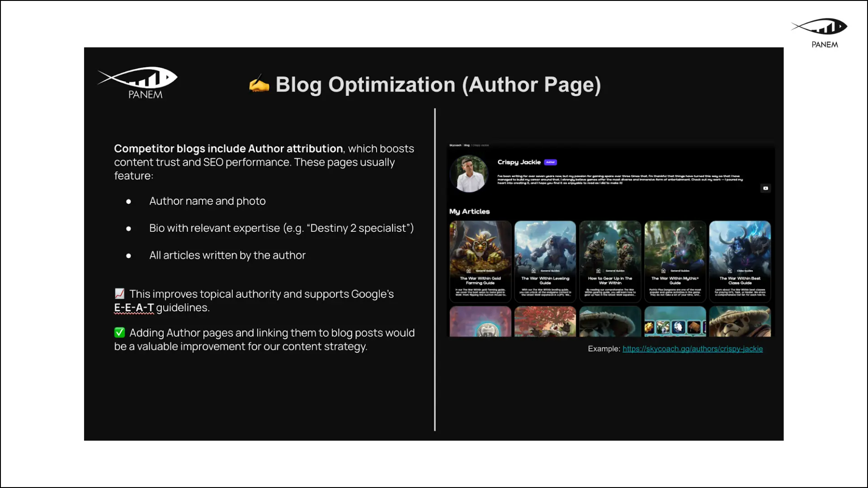Click the E-E-A-T underlined text
Screen dimensions: 868x488
pyautogui.click(x=134, y=308)
